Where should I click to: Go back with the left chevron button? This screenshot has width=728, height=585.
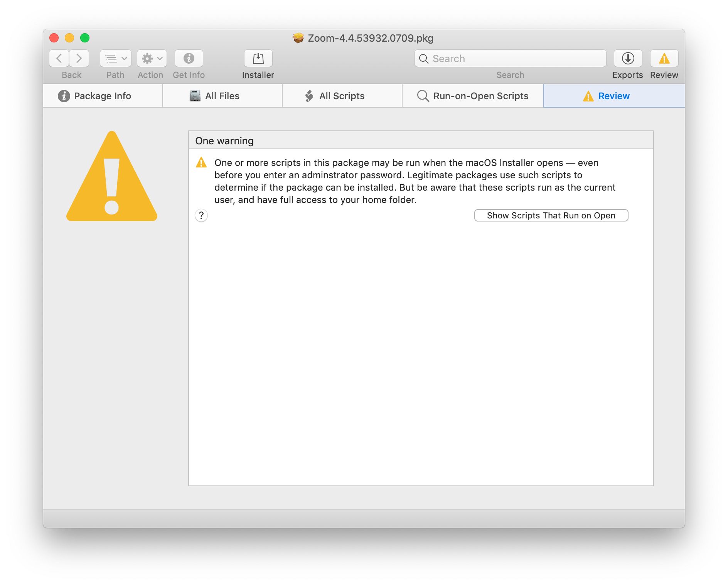[59, 58]
